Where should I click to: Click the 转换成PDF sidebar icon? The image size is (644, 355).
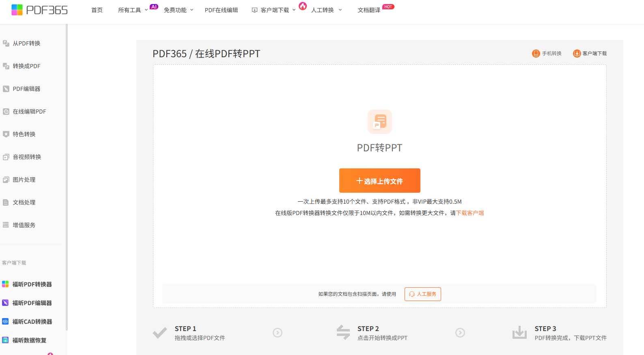(6, 66)
